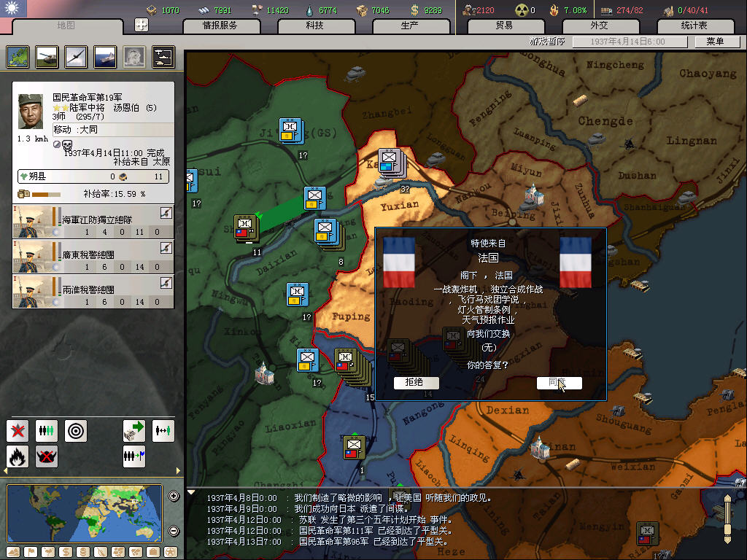Click right yellow arrow under order buttons

(178, 471)
